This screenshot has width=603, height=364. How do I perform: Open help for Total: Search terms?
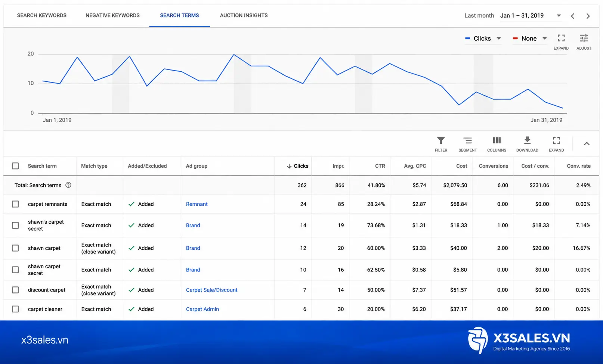click(68, 185)
